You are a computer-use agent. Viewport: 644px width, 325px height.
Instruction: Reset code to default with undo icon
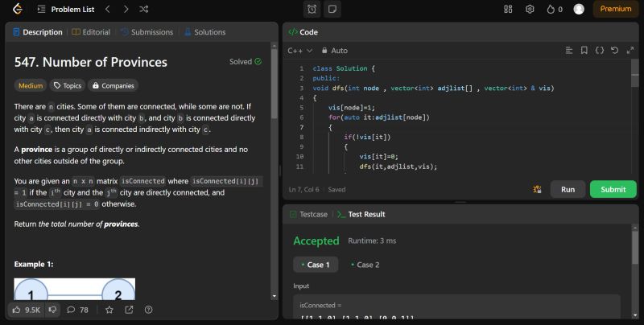tap(615, 50)
